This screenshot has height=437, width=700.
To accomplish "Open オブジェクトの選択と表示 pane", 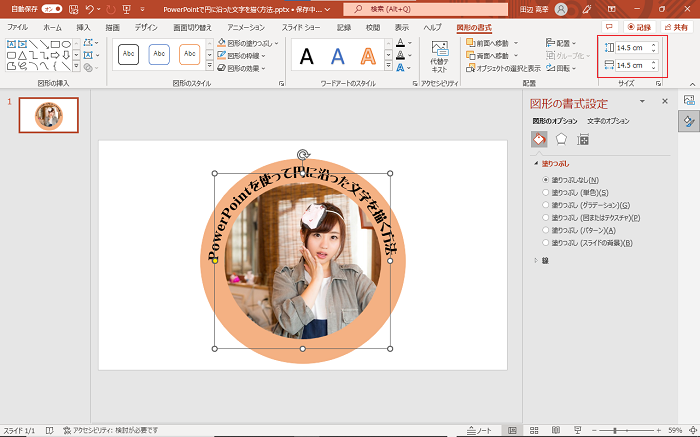I will (x=503, y=68).
